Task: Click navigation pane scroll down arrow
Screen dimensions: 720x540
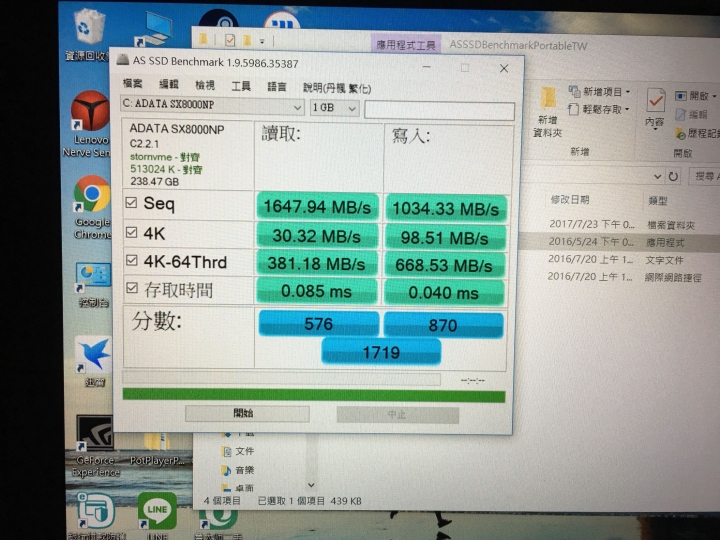Action: pyautogui.click(x=311, y=485)
